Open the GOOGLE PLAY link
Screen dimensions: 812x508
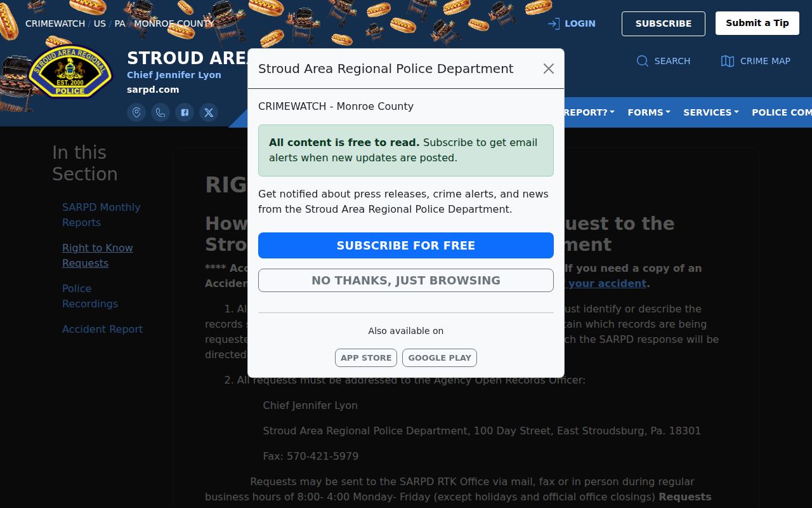click(440, 358)
